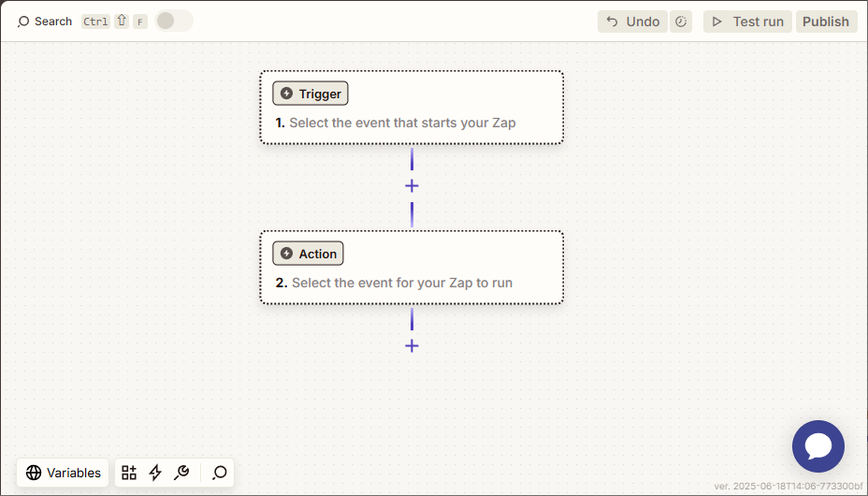868x496 pixels.
Task: Click the add-apps grid icon in bottom toolbar
Action: pos(129,473)
